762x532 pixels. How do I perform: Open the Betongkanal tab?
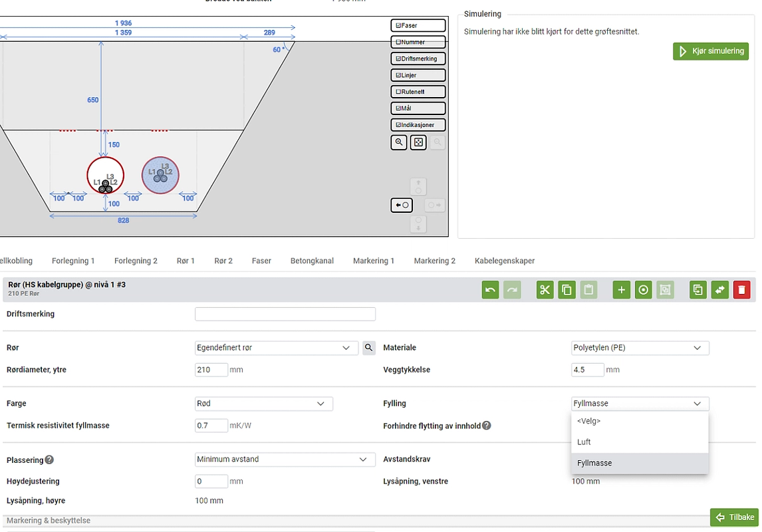(312, 261)
